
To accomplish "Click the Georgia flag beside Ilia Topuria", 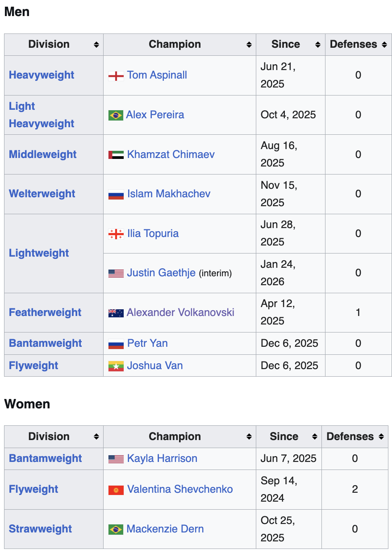I will tap(116, 234).
